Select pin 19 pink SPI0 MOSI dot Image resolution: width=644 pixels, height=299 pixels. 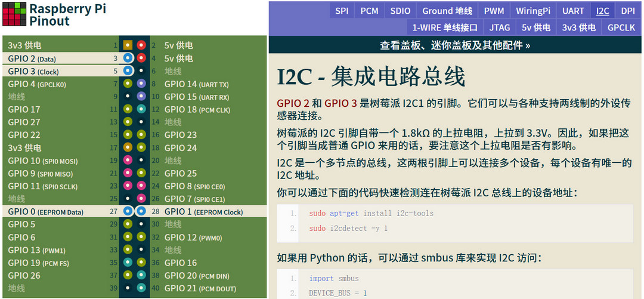click(128, 160)
